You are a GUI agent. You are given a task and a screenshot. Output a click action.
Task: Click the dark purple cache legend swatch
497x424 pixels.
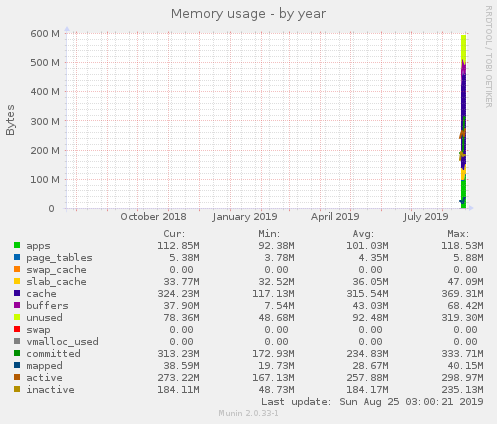tap(17, 293)
